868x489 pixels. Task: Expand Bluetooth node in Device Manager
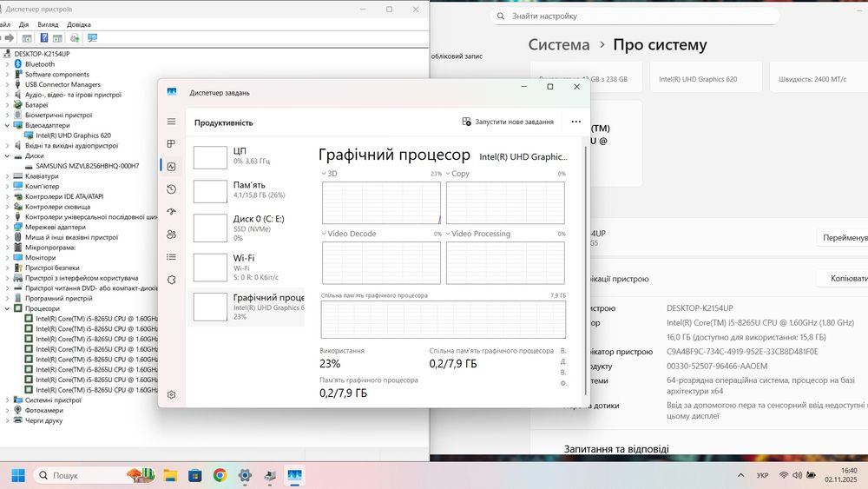(7, 64)
